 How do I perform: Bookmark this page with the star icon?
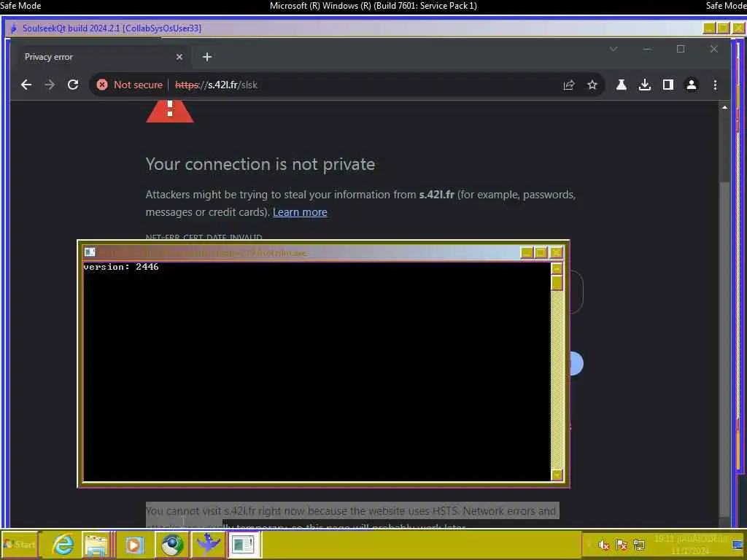click(592, 85)
